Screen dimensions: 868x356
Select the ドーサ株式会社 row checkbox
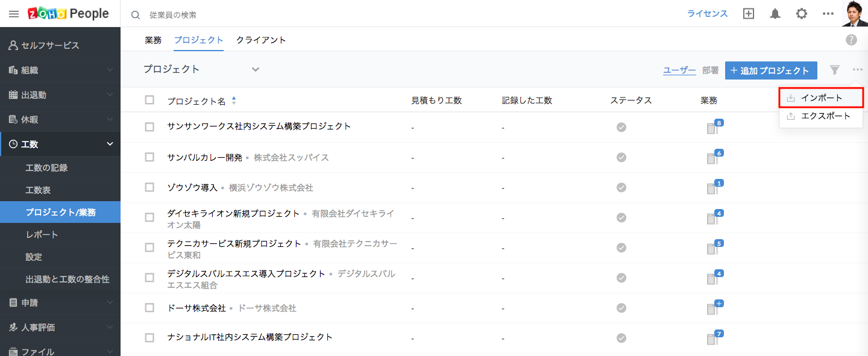[x=149, y=308]
